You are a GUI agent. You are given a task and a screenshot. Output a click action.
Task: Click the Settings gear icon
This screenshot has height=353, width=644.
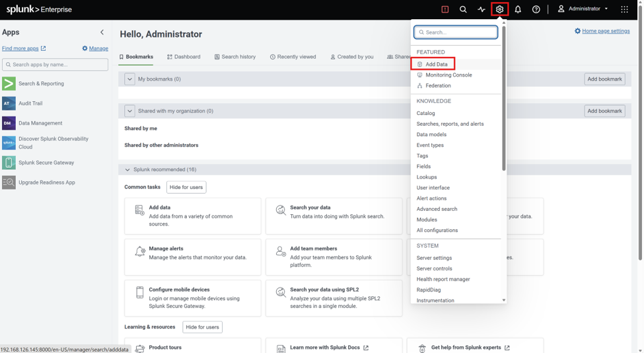(x=499, y=9)
